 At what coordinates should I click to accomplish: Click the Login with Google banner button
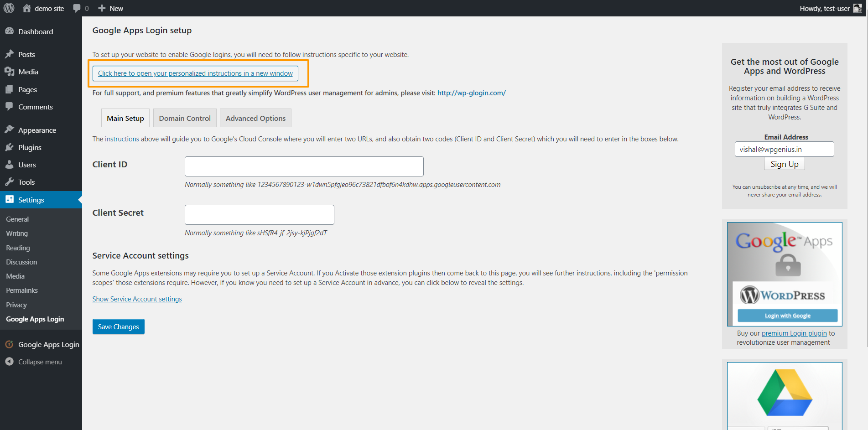click(788, 316)
